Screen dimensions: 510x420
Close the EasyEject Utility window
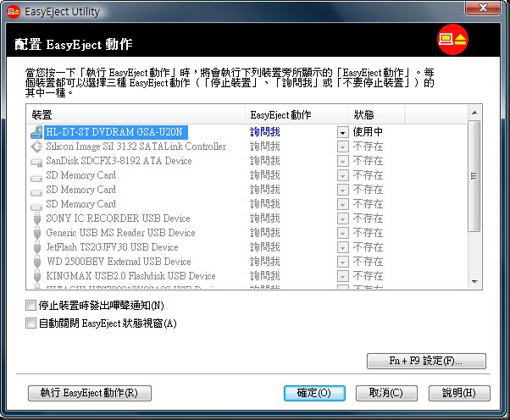click(x=483, y=8)
